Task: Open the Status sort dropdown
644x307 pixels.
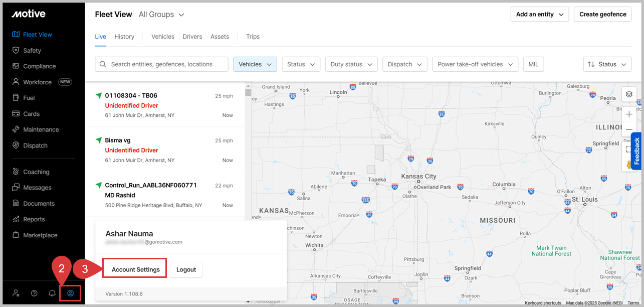Action: [607, 64]
